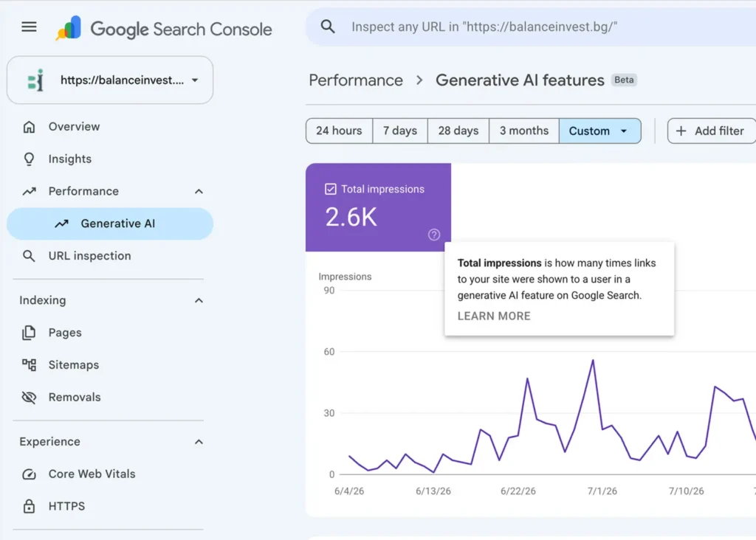Image resolution: width=756 pixels, height=540 pixels.
Task: Click the Insights lightbulb icon
Action: click(29, 159)
